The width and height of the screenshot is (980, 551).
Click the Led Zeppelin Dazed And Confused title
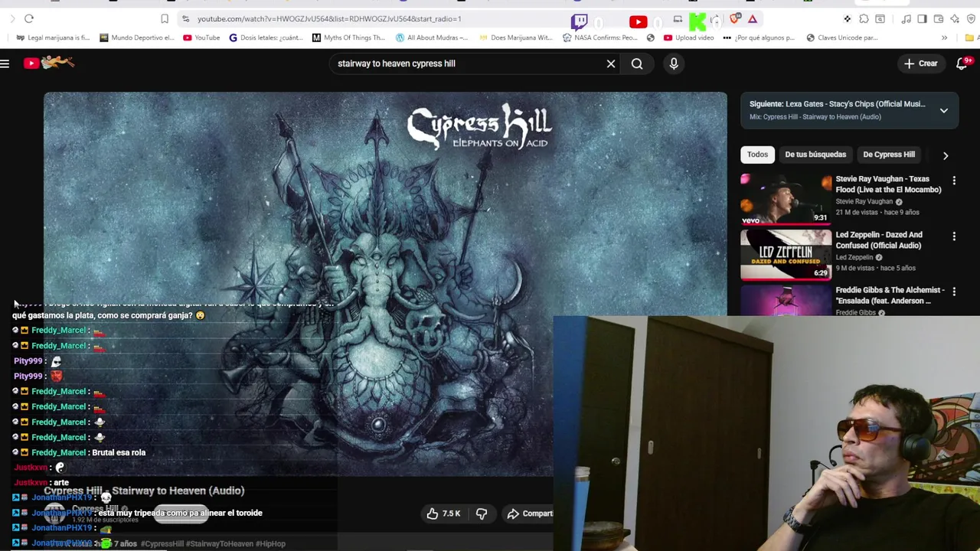(879, 240)
